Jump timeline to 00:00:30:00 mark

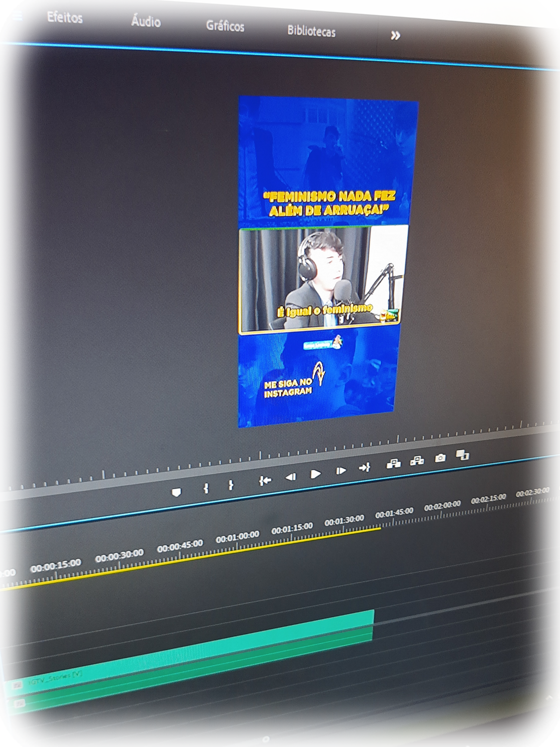119,555
